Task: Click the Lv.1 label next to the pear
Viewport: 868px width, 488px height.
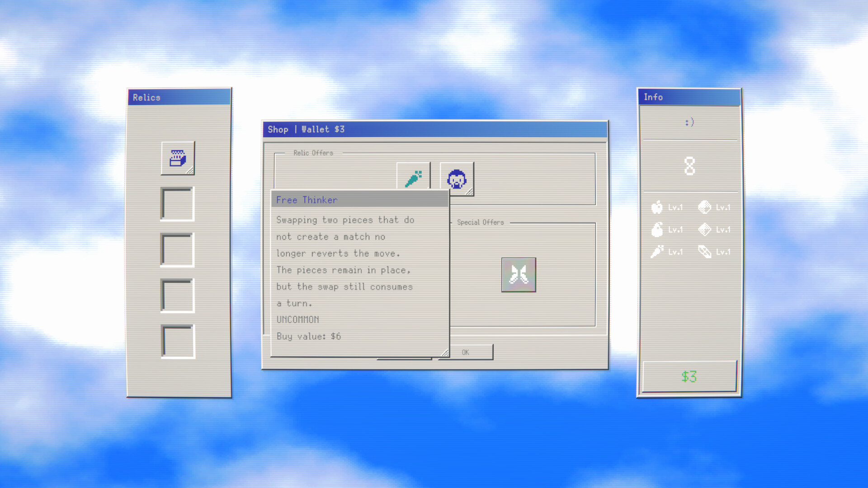Action: tap(675, 230)
